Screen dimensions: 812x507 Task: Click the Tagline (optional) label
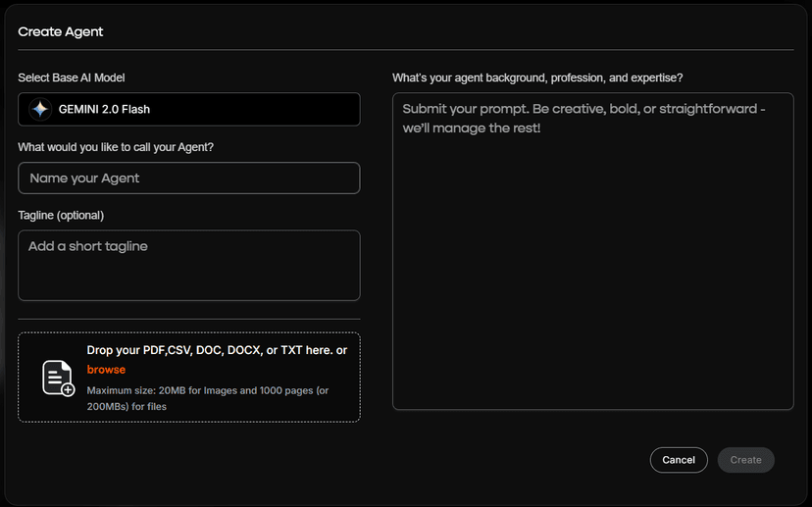click(x=61, y=215)
